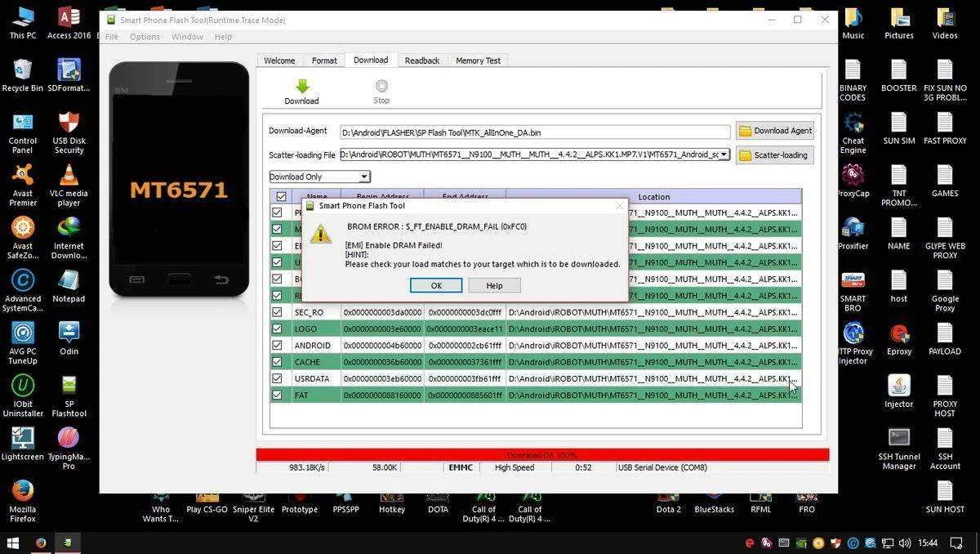
Task: Click Help in the BROM error dialog
Action: pyautogui.click(x=494, y=285)
